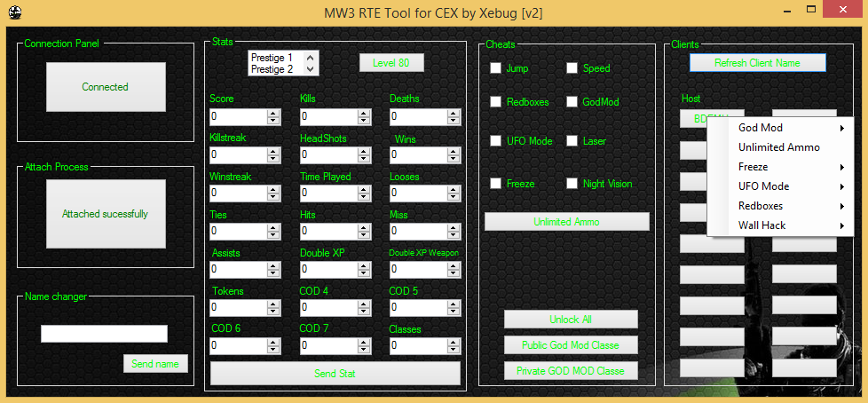Enable the UFO Mode checkbox
868x403 pixels.
[x=495, y=140]
